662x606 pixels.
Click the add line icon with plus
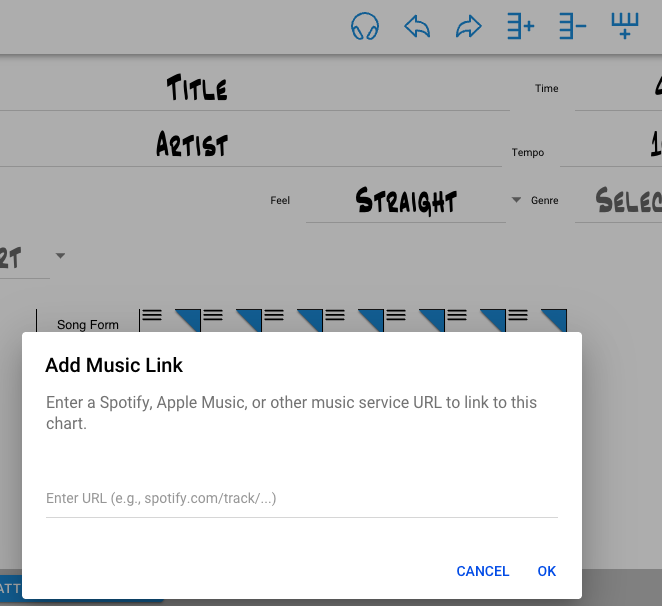520,27
